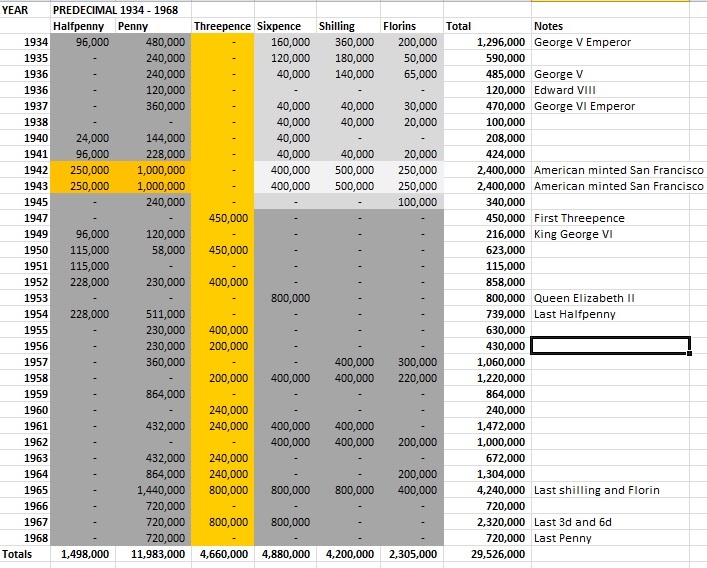Screen dimensions: 707x568
Task: Click the Florins column header
Action: pos(412,26)
